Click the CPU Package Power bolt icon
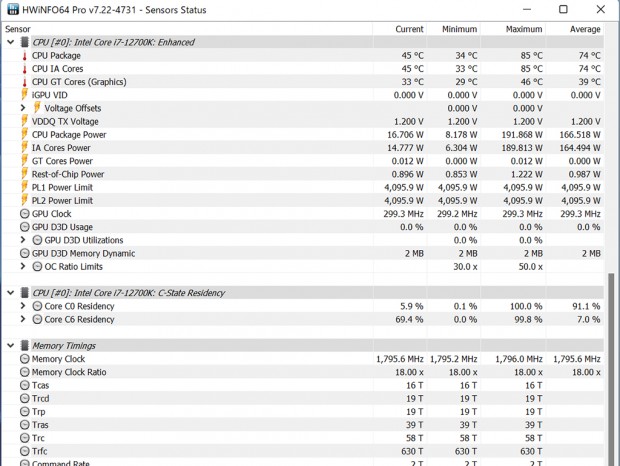The image size is (620, 466). point(24,135)
